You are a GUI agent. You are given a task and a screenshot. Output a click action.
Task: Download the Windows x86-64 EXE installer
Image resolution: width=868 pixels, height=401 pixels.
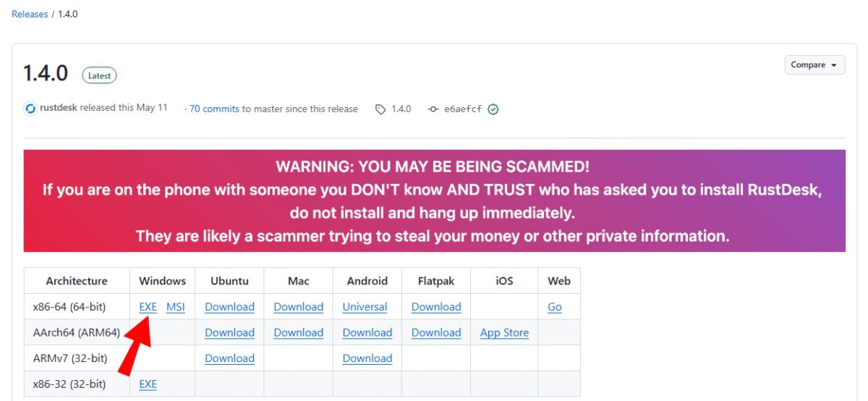coord(148,307)
